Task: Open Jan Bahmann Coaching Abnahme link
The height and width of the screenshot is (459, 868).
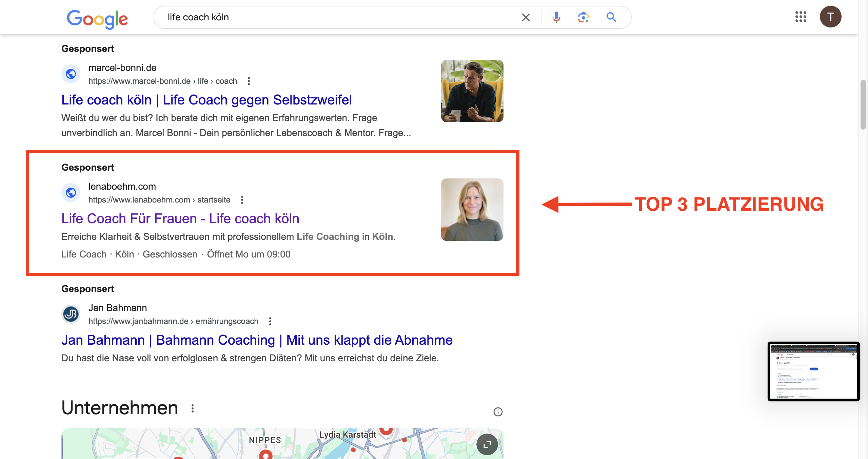Action: coord(257,340)
